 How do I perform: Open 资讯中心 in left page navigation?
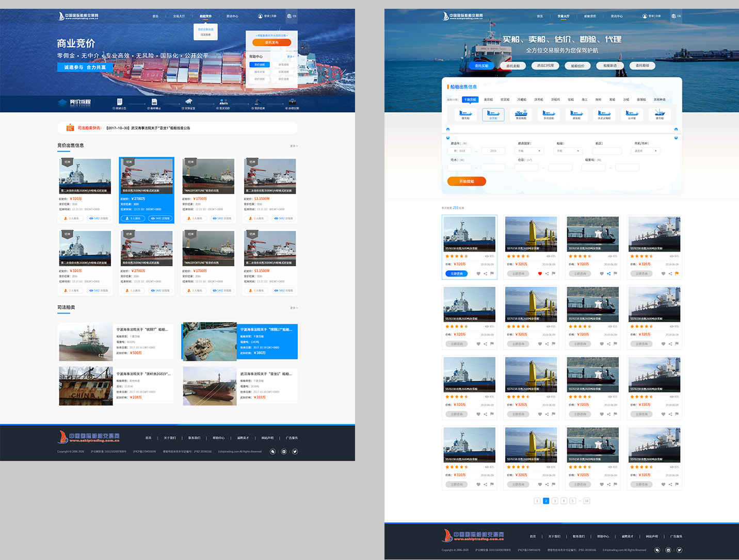pyautogui.click(x=232, y=16)
